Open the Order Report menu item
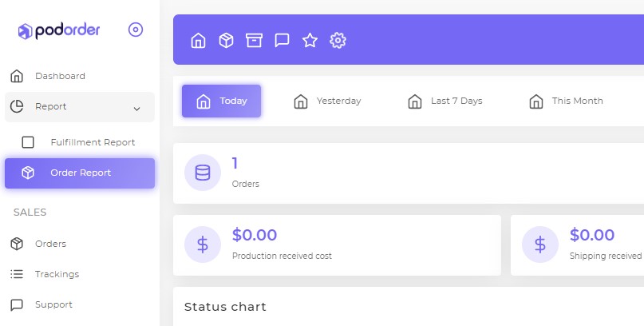Image resolution: width=644 pixels, height=326 pixels. click(x=80, y=173)
